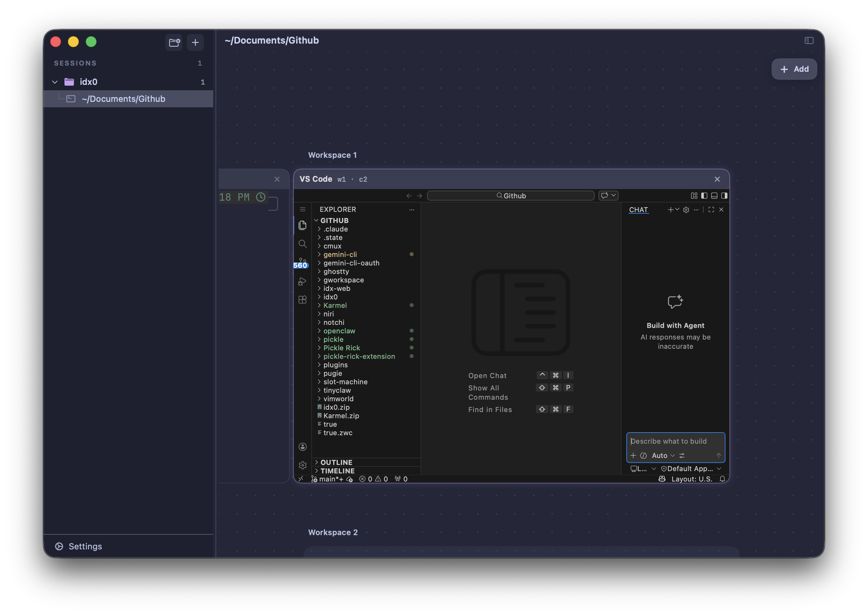
Task: Maximize the Chat panel
Action: [711, 210]
